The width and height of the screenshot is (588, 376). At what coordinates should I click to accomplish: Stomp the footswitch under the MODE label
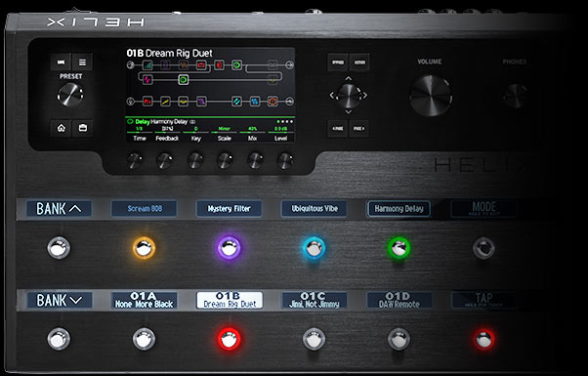[483, 248]
